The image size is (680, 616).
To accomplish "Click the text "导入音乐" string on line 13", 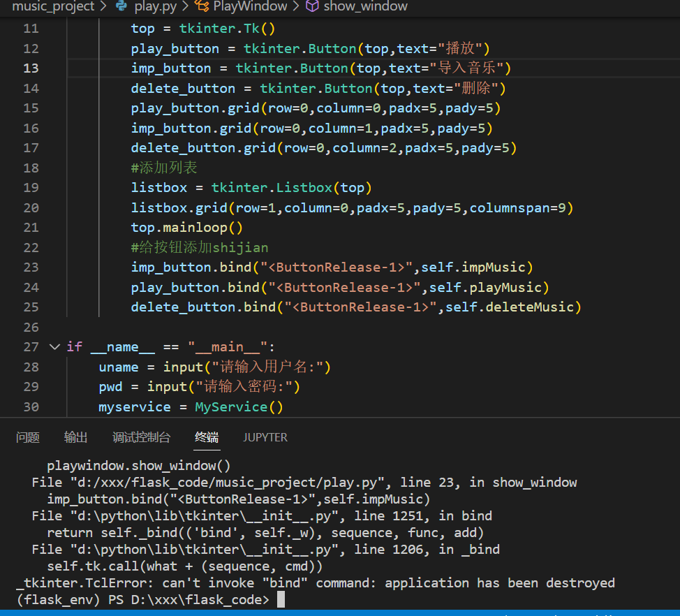I will click(466, 68).
